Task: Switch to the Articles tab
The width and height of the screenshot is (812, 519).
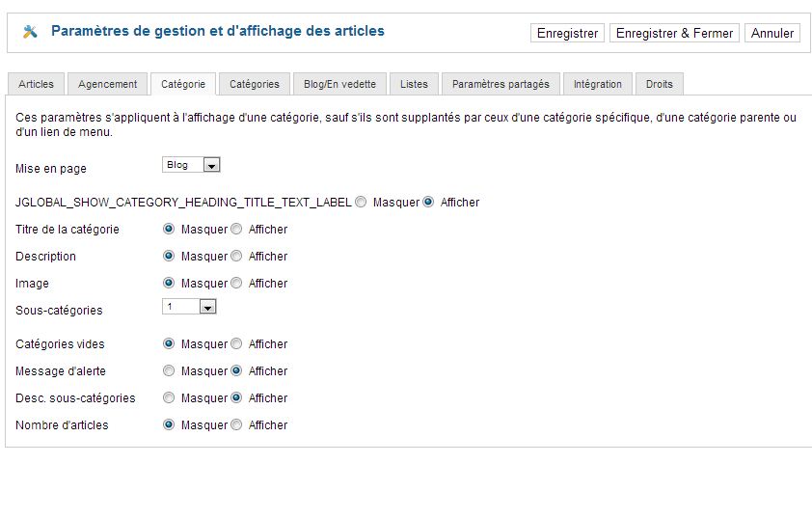Action: (36, 84)
